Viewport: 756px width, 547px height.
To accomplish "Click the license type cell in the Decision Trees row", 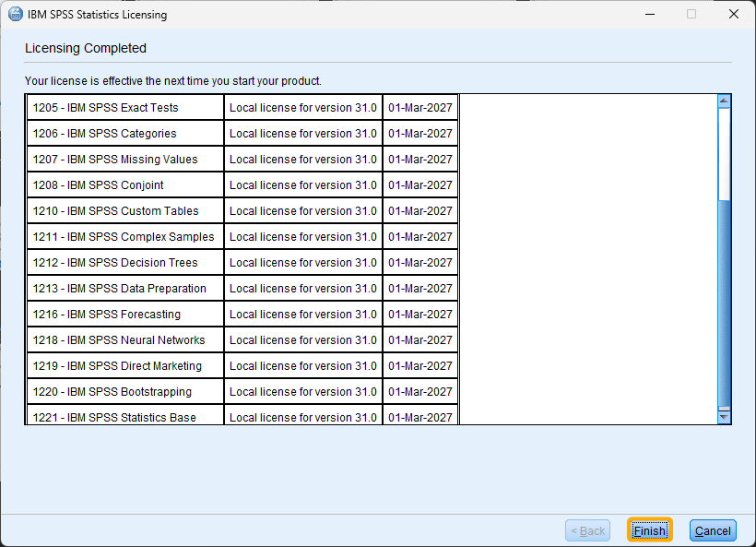I will [303, 262].
